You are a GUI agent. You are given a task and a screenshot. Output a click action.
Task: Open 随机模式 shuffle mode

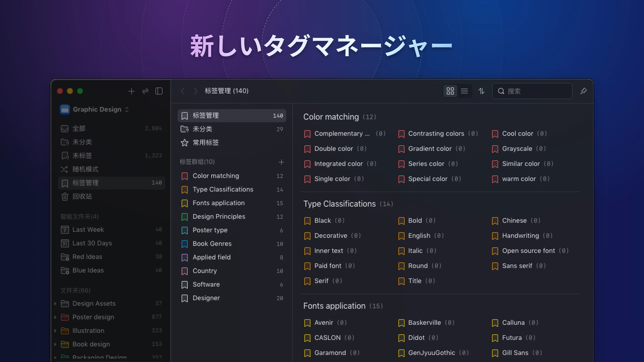tap(111, 169)
